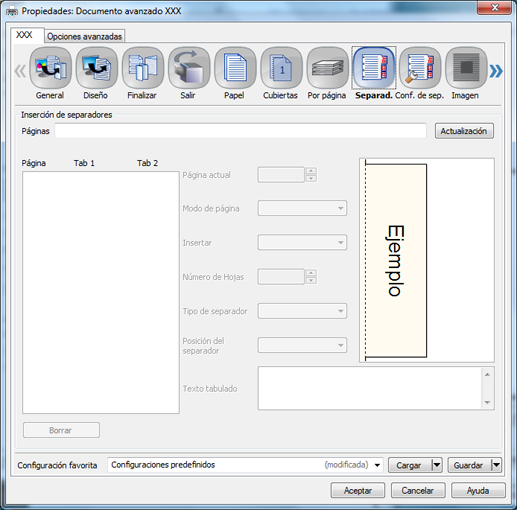Open the Insertar dropdown
The height and width of the screenshot is (510, 517).
coord(302,242)
